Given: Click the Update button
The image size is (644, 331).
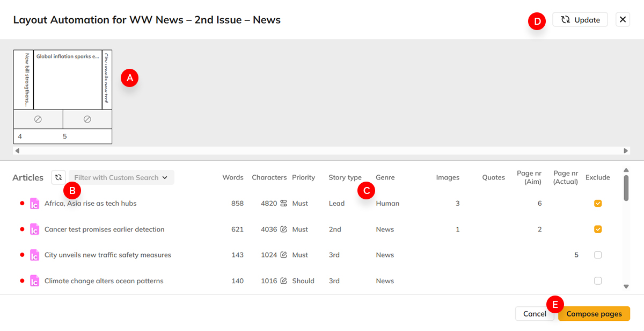Looking at the screenshot, I should (580, 19).
